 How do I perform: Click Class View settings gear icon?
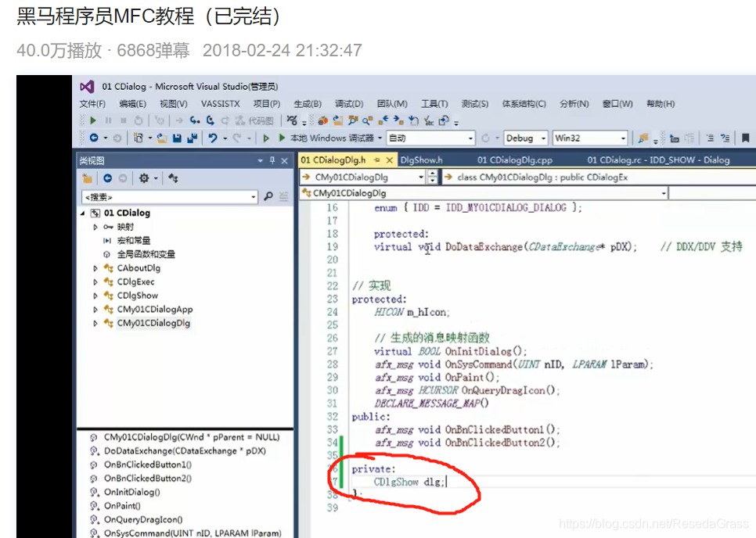pyautogui.click(x=144, y=178)
